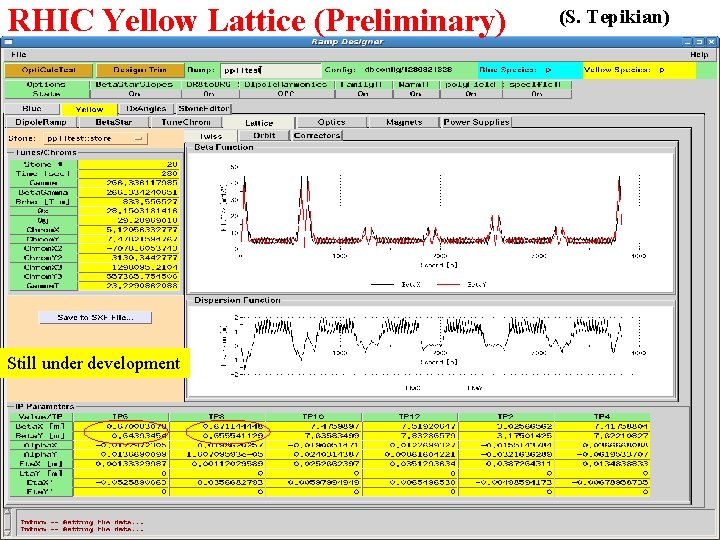Viewport: 720px width, 540px height.
Task: Expand the Stone dropdown showing pp11test::store
Action: (96, 138)
